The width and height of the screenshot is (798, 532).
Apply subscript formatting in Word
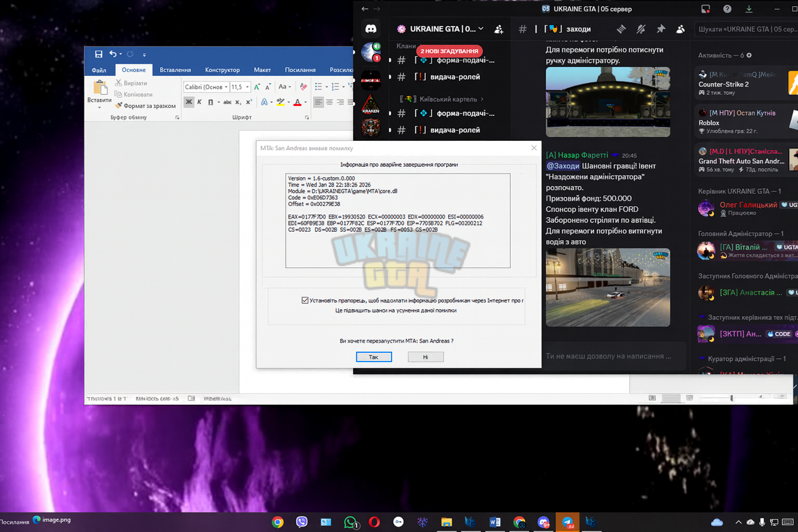tap(238, 102)
